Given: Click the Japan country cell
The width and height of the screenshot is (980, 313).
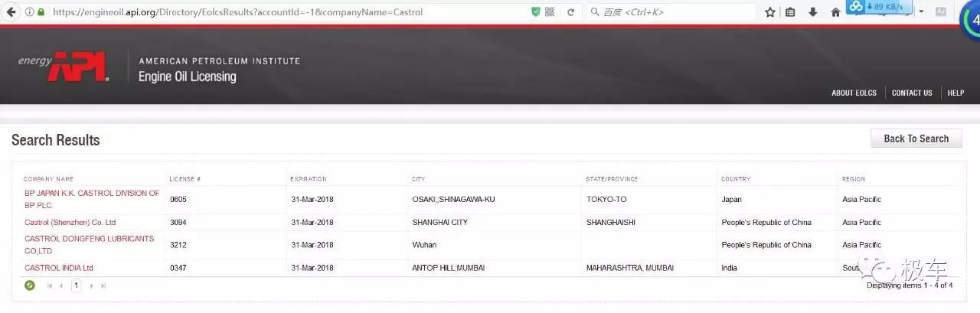Looking at the screenshot, I should click(x=731, y=200).
